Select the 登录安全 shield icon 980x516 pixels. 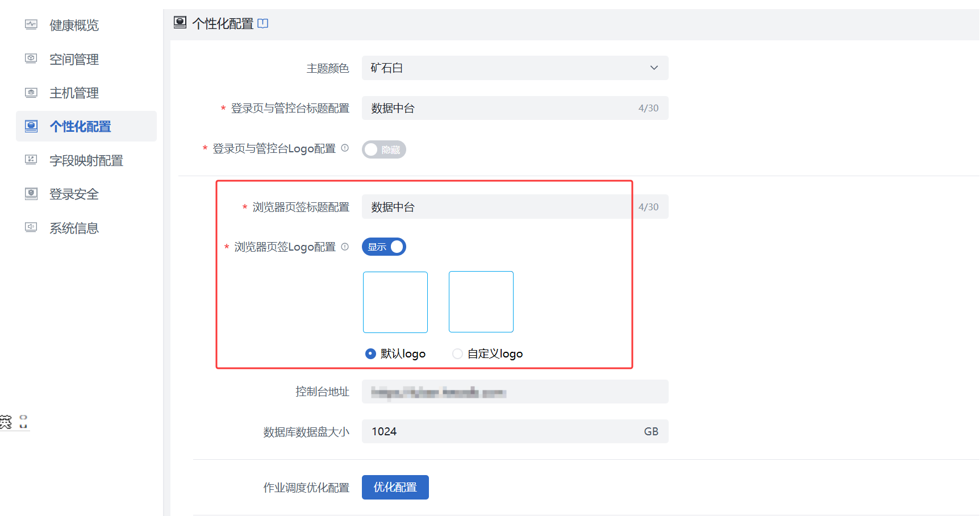(31, 194)
